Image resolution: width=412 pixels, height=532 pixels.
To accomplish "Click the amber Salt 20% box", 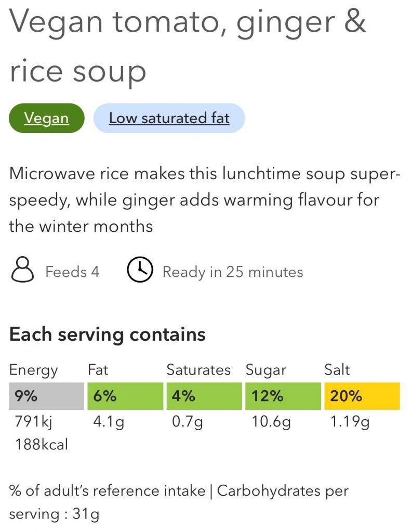I will tap(362, 396).
